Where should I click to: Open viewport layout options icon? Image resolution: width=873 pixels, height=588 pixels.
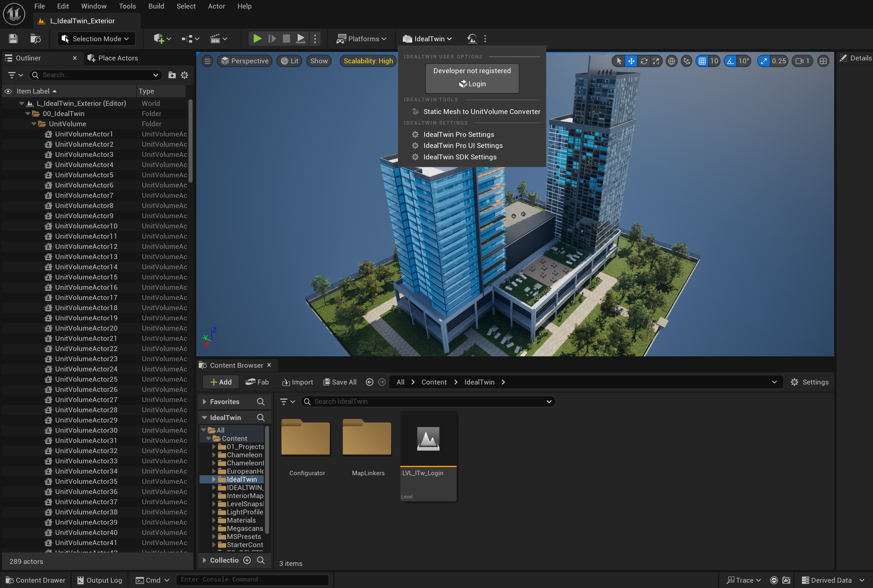click(x=823, y=61)
